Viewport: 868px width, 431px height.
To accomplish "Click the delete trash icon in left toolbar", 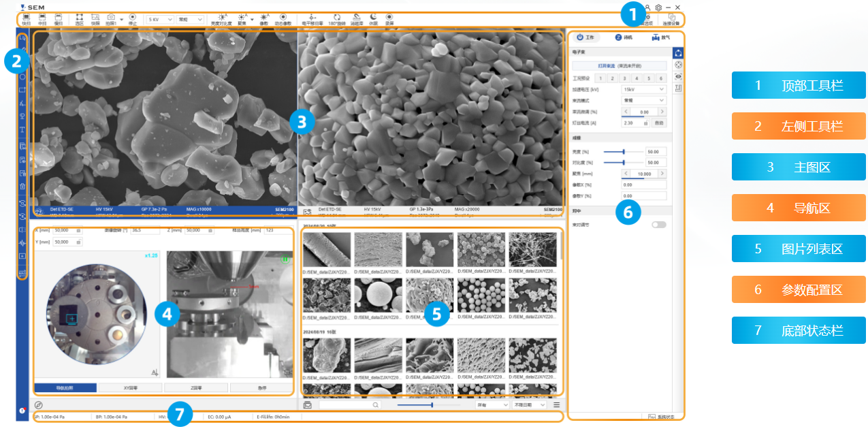I will (x=22, y=186).
